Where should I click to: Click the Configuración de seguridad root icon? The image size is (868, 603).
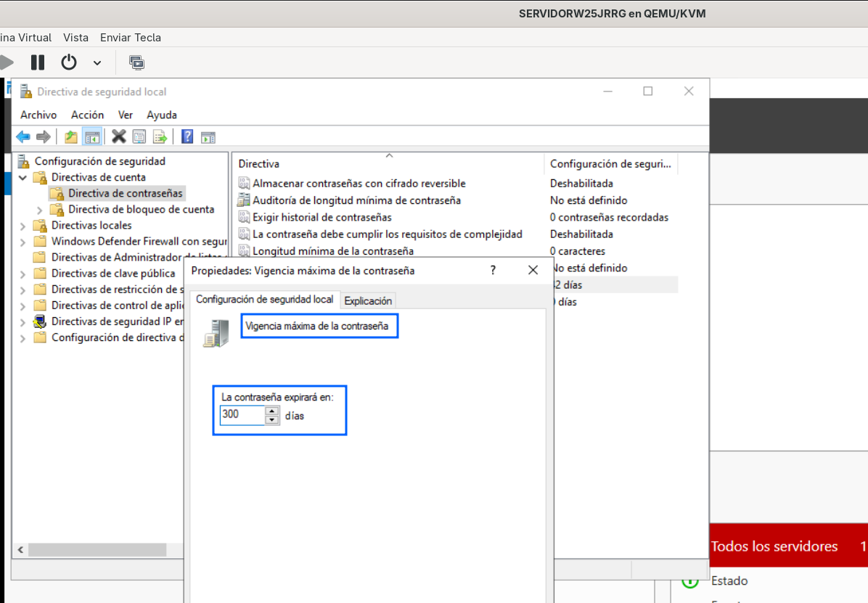point(23,161)
